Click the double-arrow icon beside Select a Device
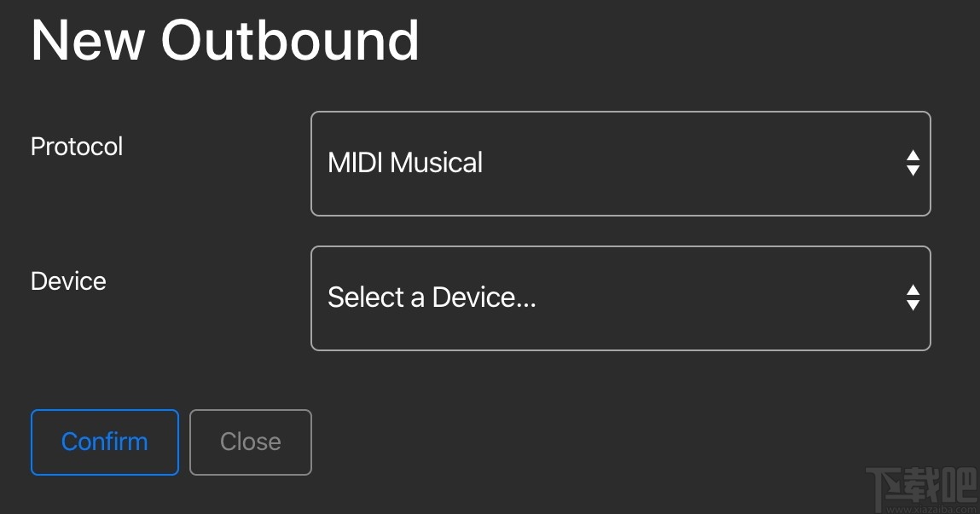 913,297
